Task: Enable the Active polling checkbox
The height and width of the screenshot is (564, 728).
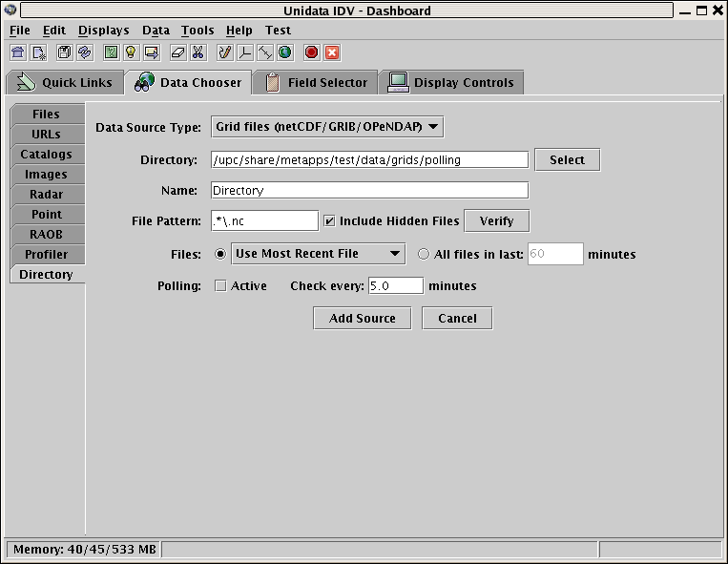Action: (x=220, y=285)
